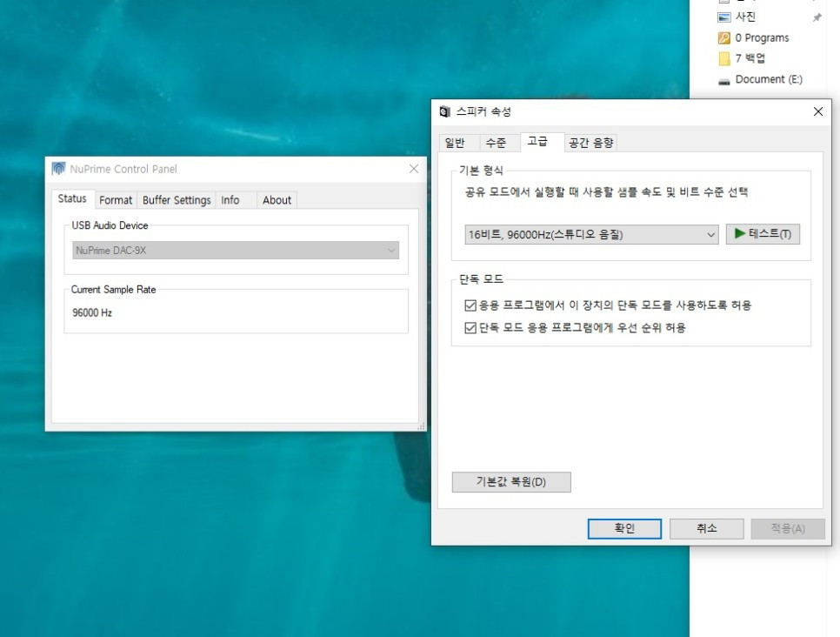Screen dimensions: 840x637
Task: Click the pin icon next to 사진
Action: pos(817,17)
